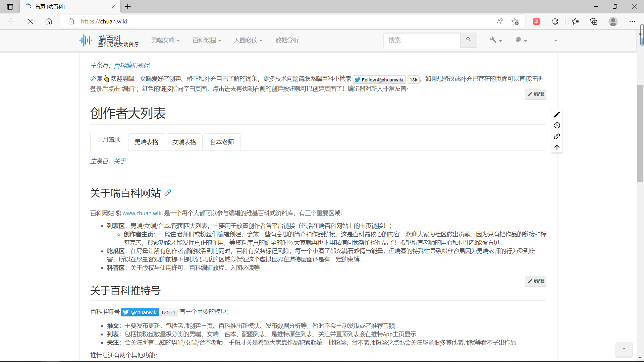
Task: Click the search magnifier button
Action: tap(468, 40)
